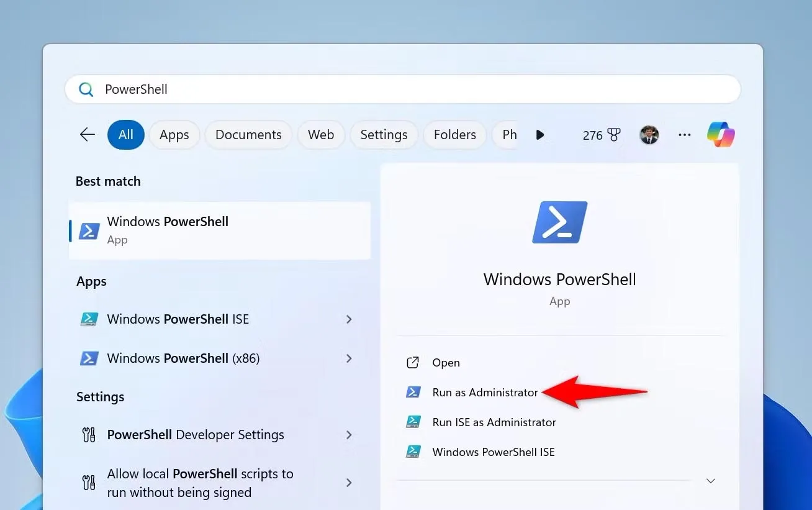
Task: Open the three-dot more options menu
Action: pos(685,135)
